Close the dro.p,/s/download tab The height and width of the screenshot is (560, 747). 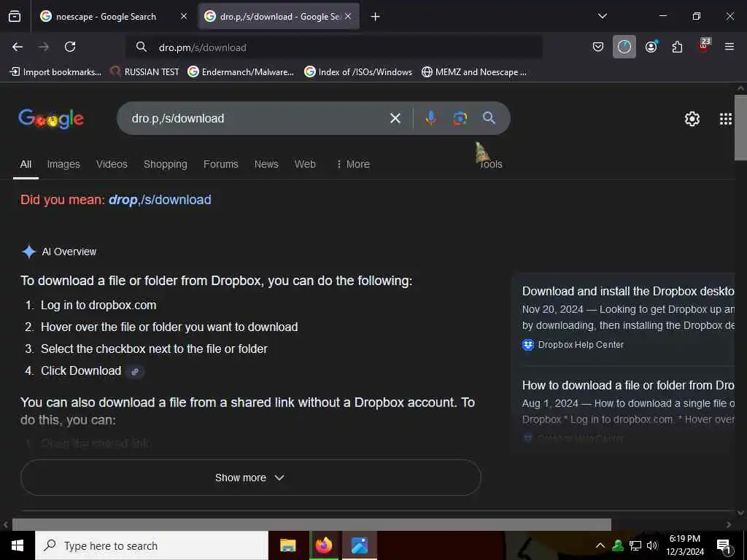[x=348, y=16]
